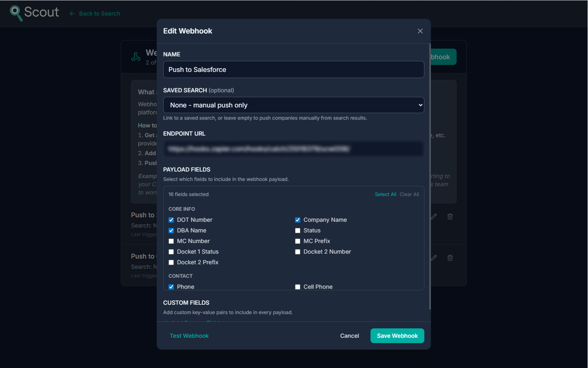Run Test Webhook
This screenshot has width=588, height=368.
(x=189, y=335)
